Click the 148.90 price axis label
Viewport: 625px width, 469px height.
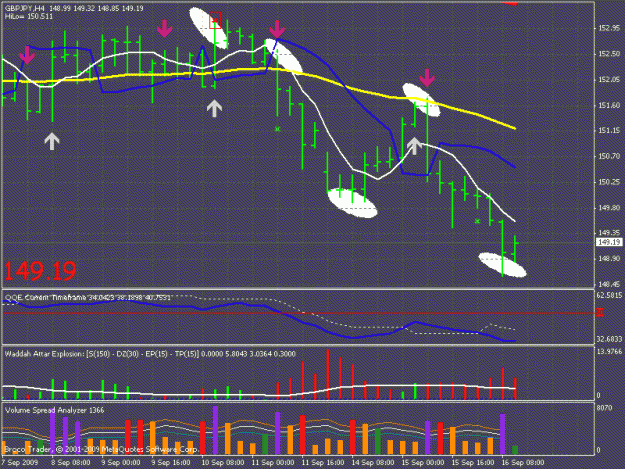609,259
